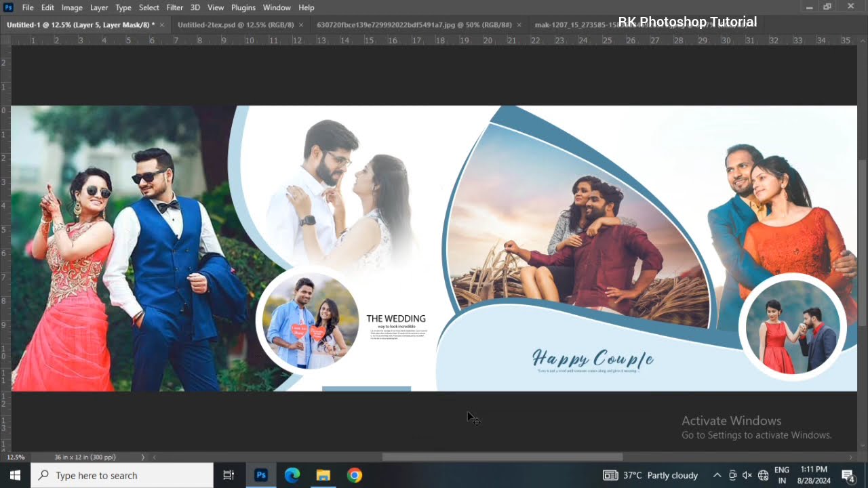The height and width of the screenshot is (488, 868).
Task: Switch to the mak-1207_15 document tab
Action: [x=576, y=25]
